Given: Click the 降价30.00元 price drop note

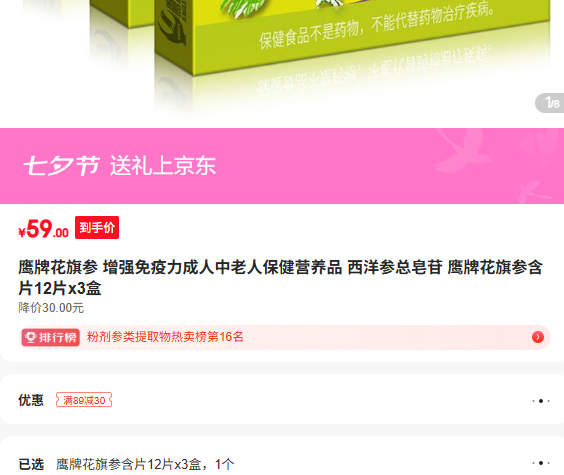Looking at the screenshot, I should (51, 308).
